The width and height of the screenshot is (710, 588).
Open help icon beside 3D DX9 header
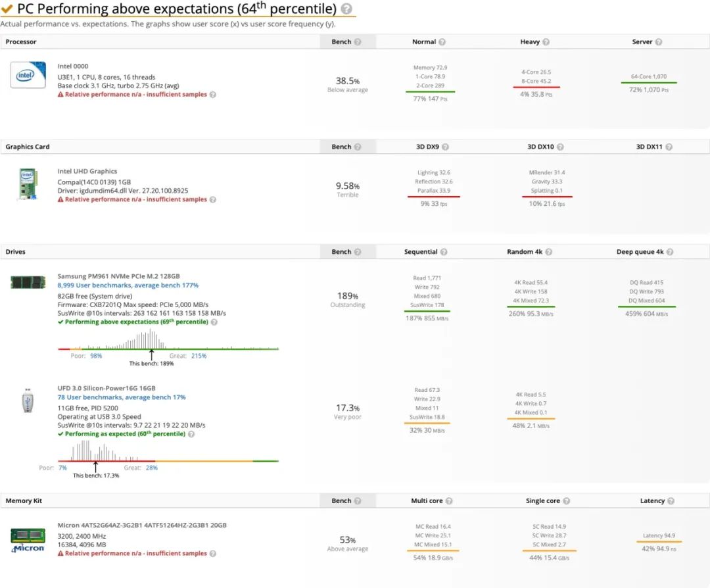click(x=447, y=147)
